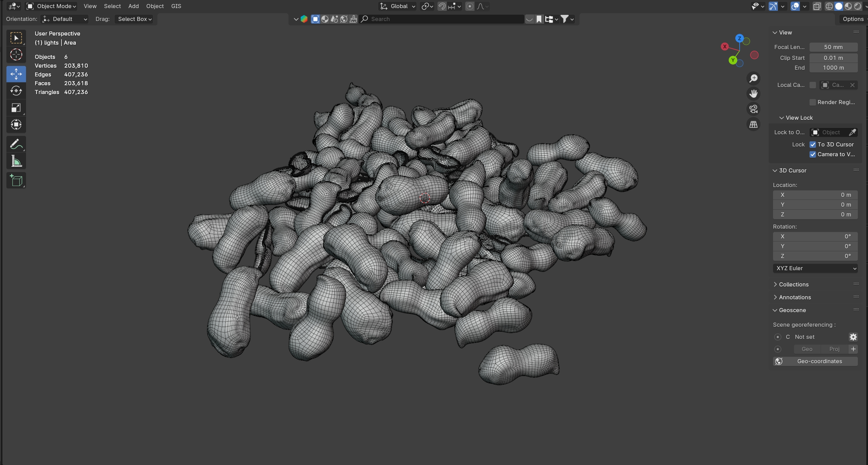The width and height of the screenshot is (868, 465).
Task: Click the 3D Cursor tool
Action: 16,54
